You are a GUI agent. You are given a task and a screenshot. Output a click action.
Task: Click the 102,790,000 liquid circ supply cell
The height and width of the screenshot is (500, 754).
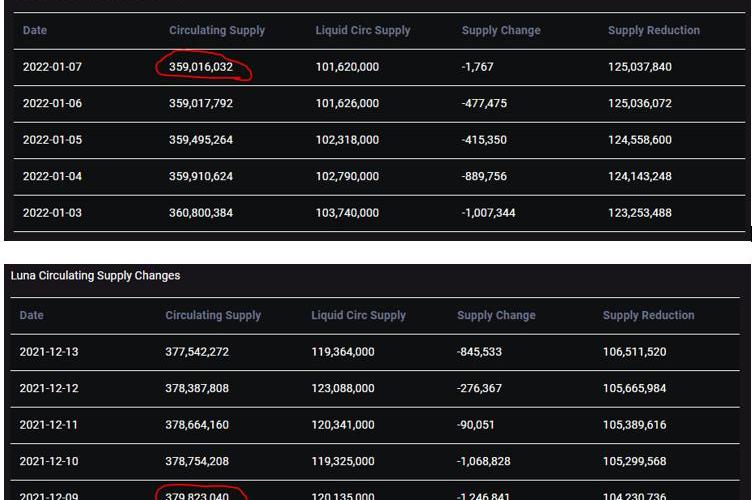click(x=347, y=176)
